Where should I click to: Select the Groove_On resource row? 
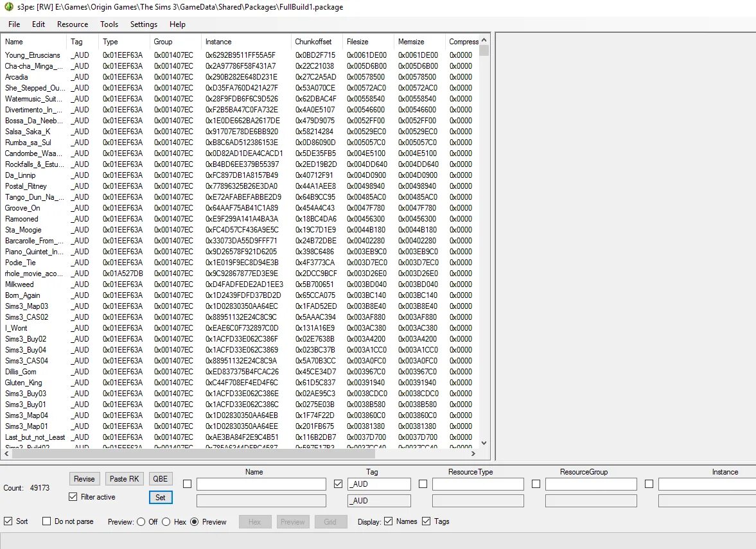(240, 208)
